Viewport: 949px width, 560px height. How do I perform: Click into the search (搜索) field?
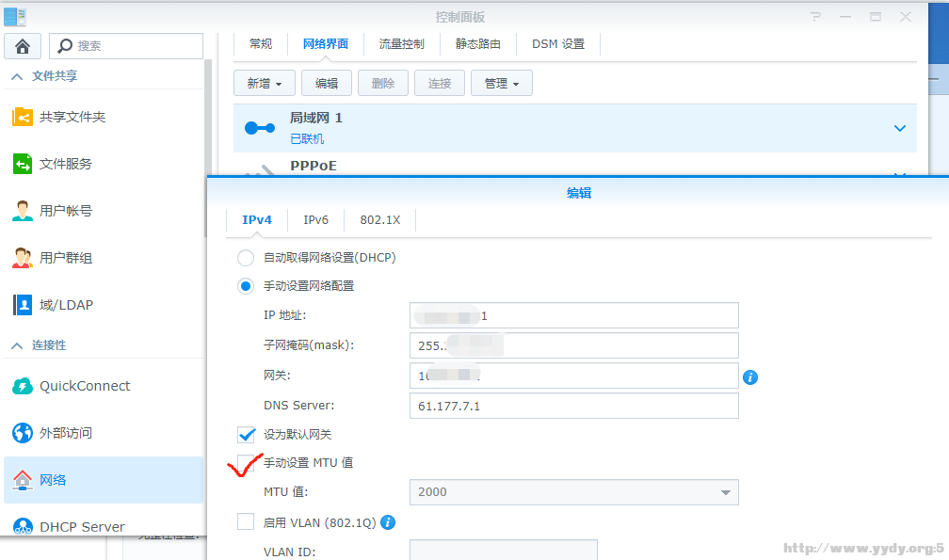click(x=126, y=46)
